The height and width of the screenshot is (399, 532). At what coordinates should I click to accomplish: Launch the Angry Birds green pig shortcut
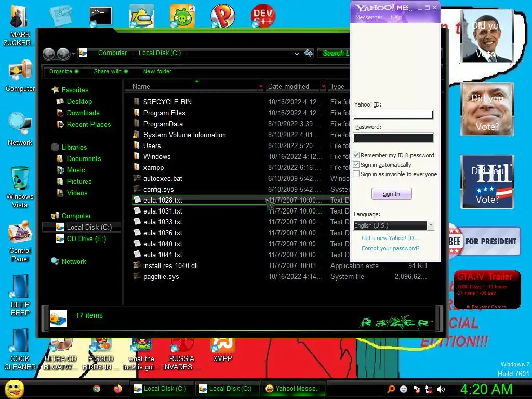click(x=182, y=16)
